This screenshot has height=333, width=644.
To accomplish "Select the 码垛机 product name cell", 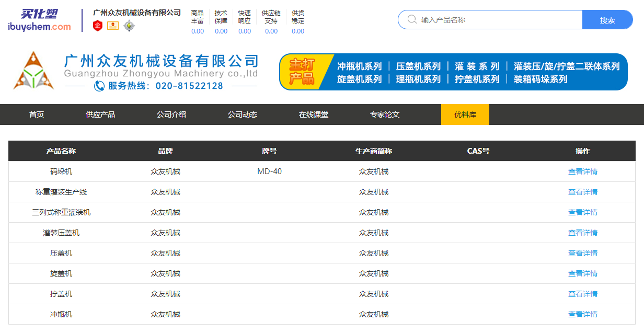I will tap(61, 171).
